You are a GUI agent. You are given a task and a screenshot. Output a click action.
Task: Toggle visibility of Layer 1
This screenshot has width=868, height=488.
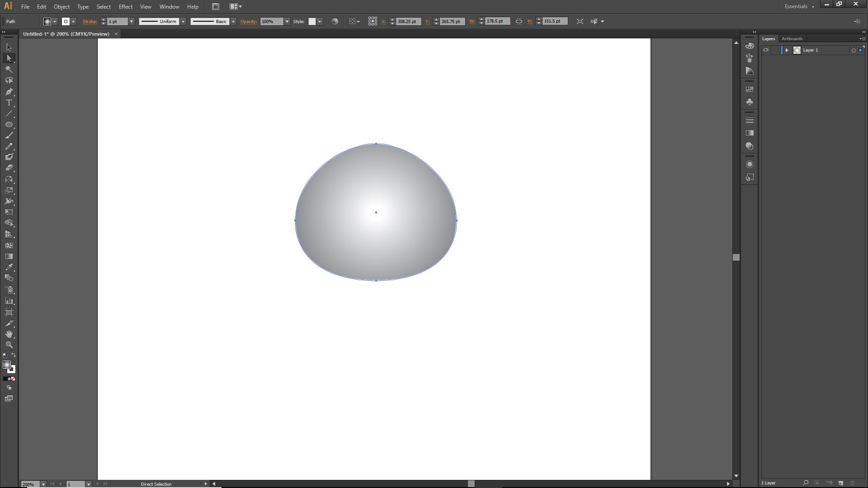(766, 50)
